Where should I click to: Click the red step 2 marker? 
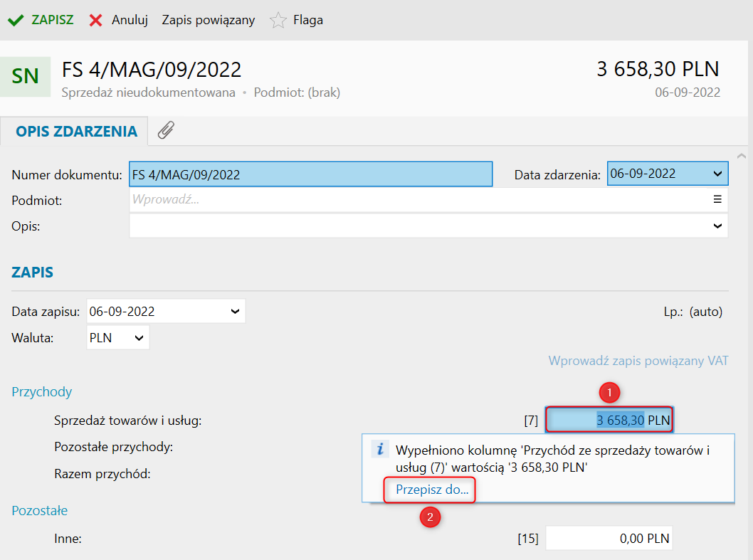pos(429,517)
